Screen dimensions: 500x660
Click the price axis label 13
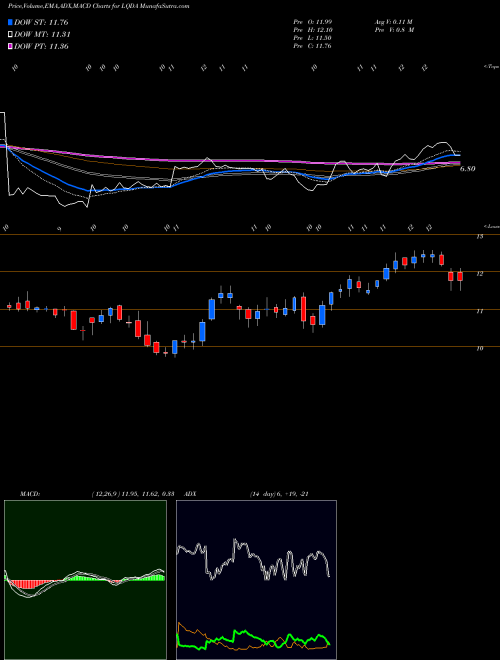coord(479,237)
